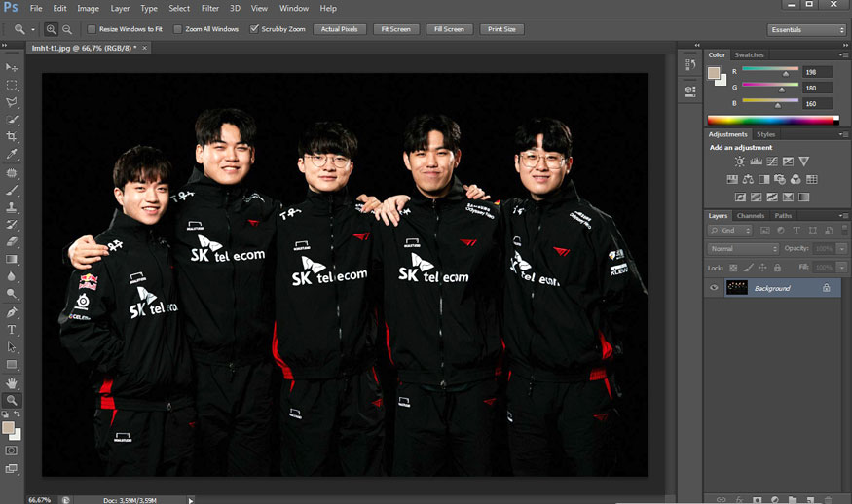The image size is (852, 504).
Task: Open the Essentials workspace dropdown
Action: (807, 30)
